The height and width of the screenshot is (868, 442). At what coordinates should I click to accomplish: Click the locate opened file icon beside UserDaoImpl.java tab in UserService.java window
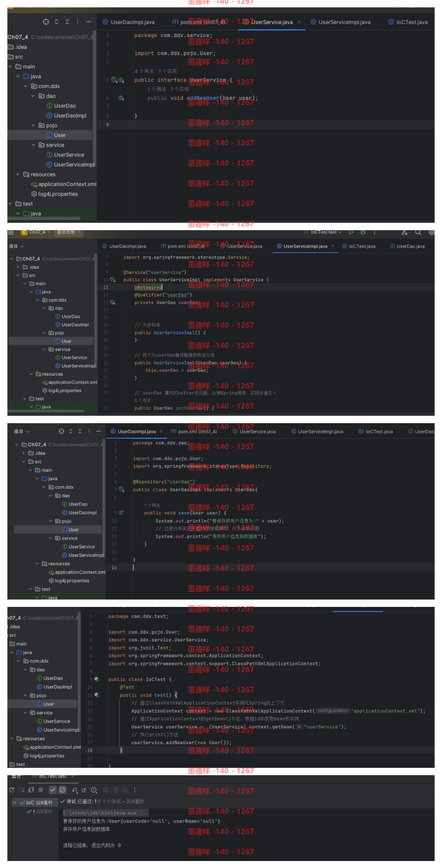(46, 22)
